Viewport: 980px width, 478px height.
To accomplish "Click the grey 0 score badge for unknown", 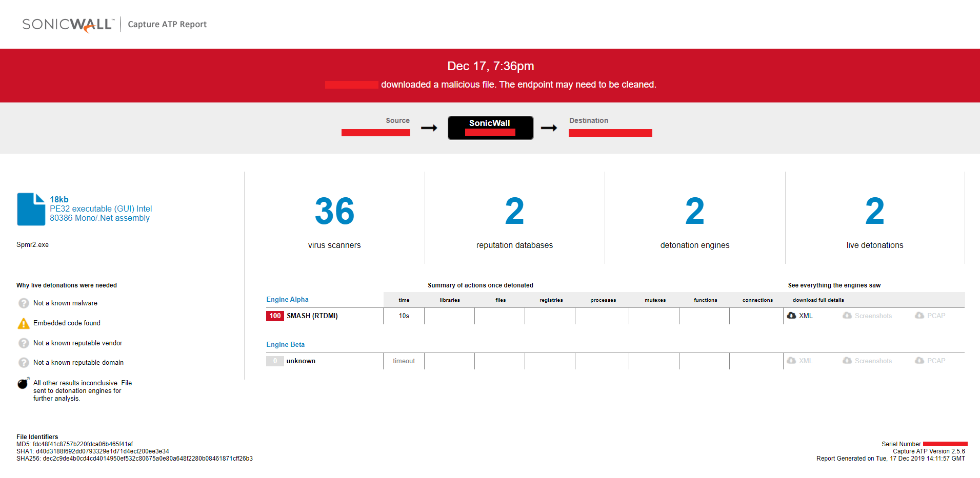I will point(275,361).
